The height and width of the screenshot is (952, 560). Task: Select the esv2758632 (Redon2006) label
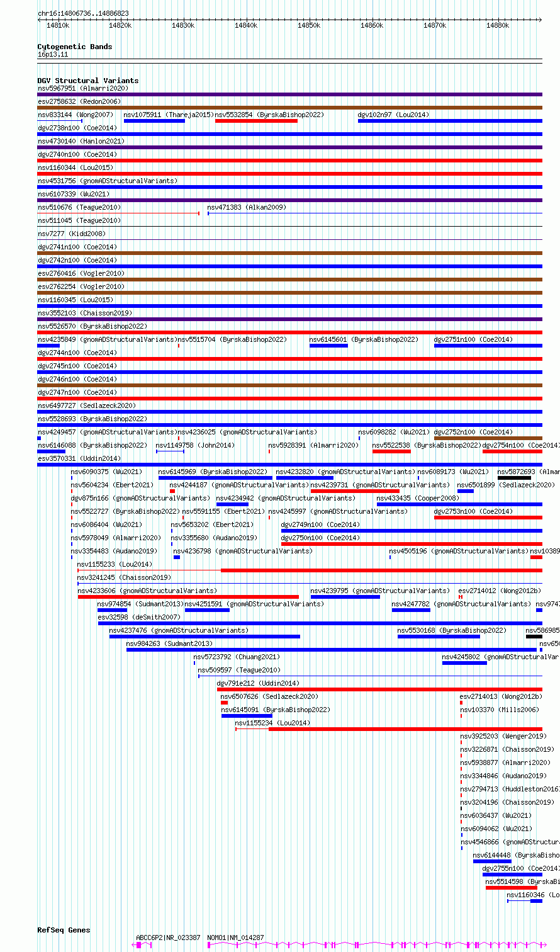pos(79,102)
